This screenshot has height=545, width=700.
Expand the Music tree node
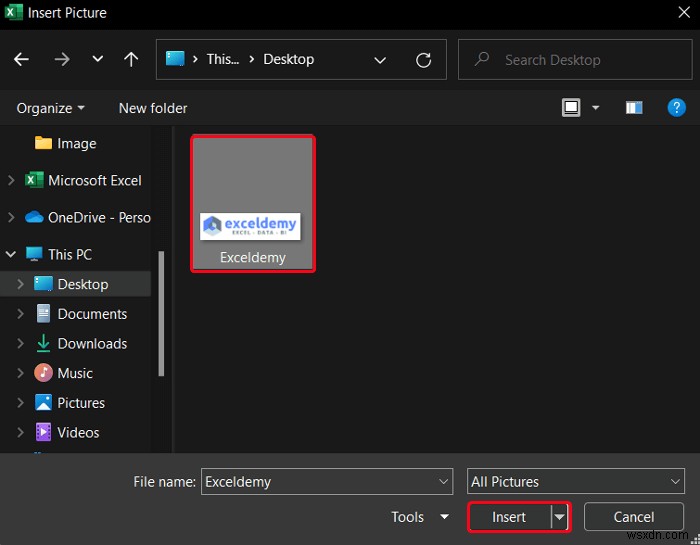[20, 373]
